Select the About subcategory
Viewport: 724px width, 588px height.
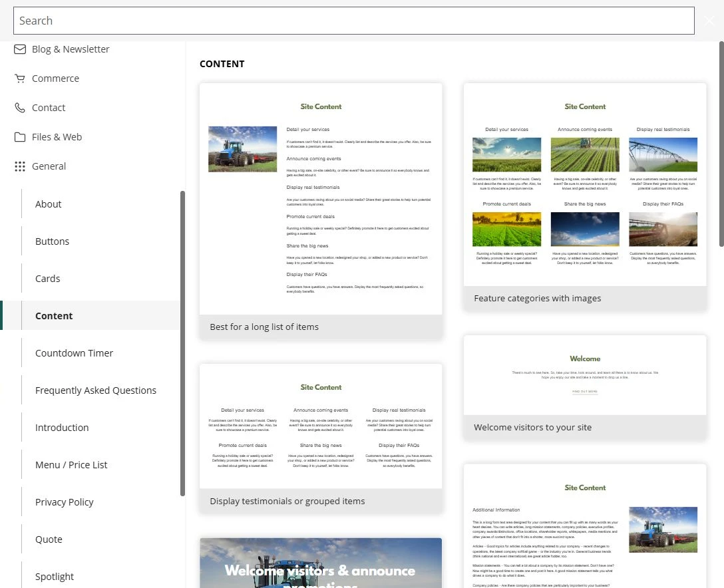[x=48, y=204]
